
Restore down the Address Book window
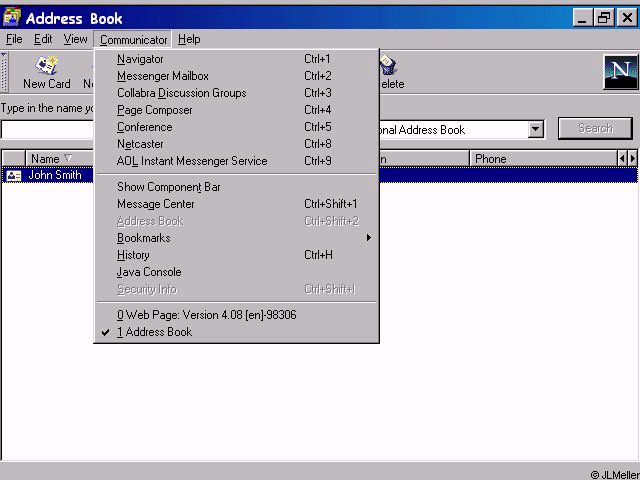(604, 18)
